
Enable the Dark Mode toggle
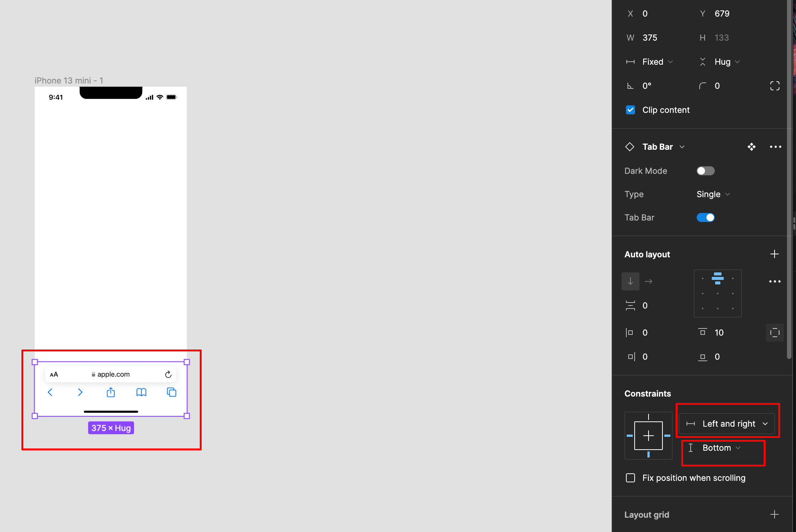point(705,171)
